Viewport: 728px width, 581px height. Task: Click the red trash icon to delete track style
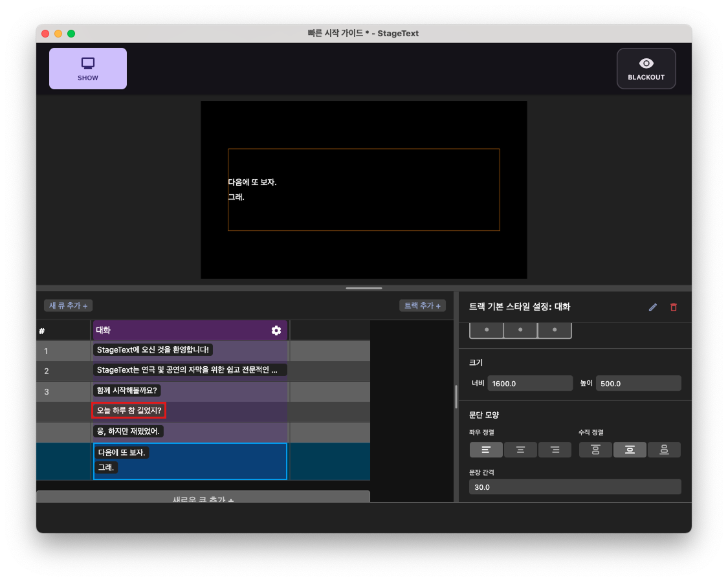click(673, 307)
